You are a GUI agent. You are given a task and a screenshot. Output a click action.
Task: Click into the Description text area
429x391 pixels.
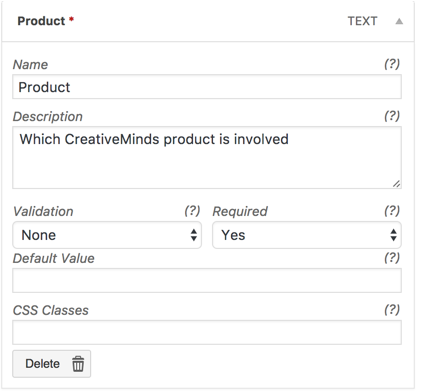point(207,158)
